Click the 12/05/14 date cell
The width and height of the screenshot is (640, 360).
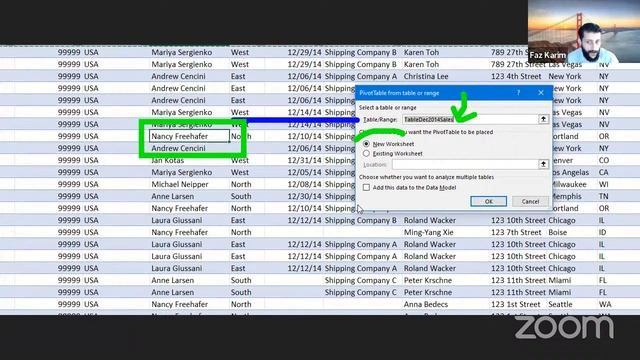coord(304,172)
